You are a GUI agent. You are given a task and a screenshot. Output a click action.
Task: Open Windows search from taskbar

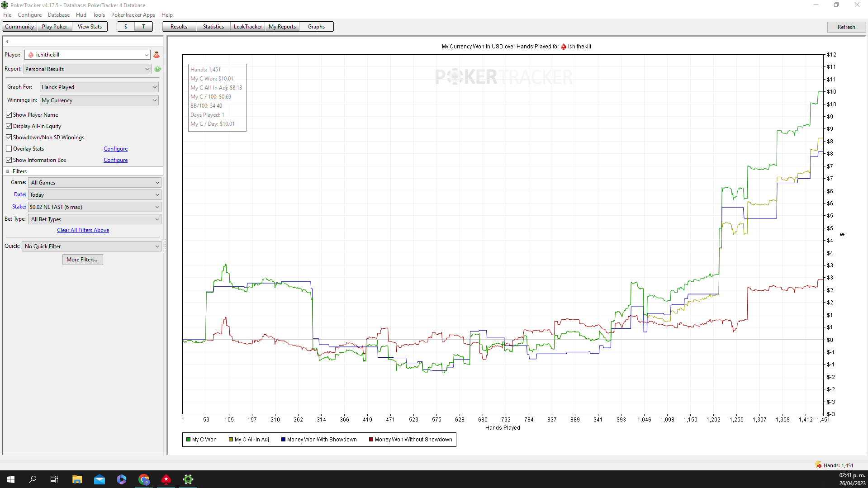tap(33, 479)
